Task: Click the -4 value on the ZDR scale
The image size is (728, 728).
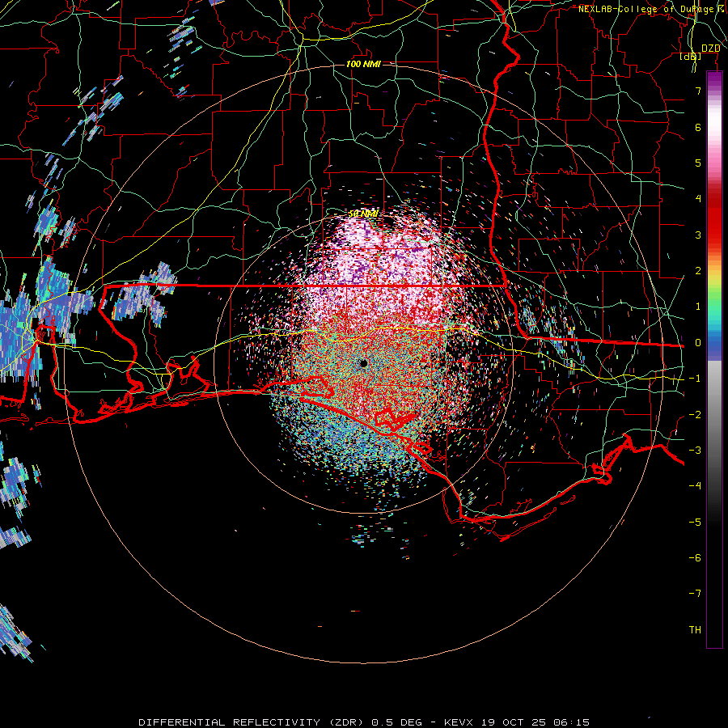Action: pos(695,486)
